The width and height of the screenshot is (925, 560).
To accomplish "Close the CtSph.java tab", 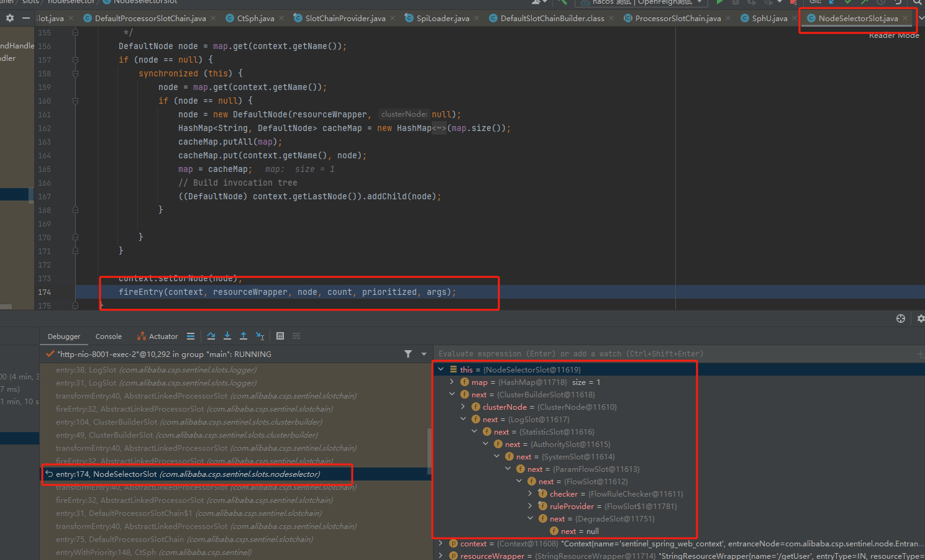I will tap(281, 19).
